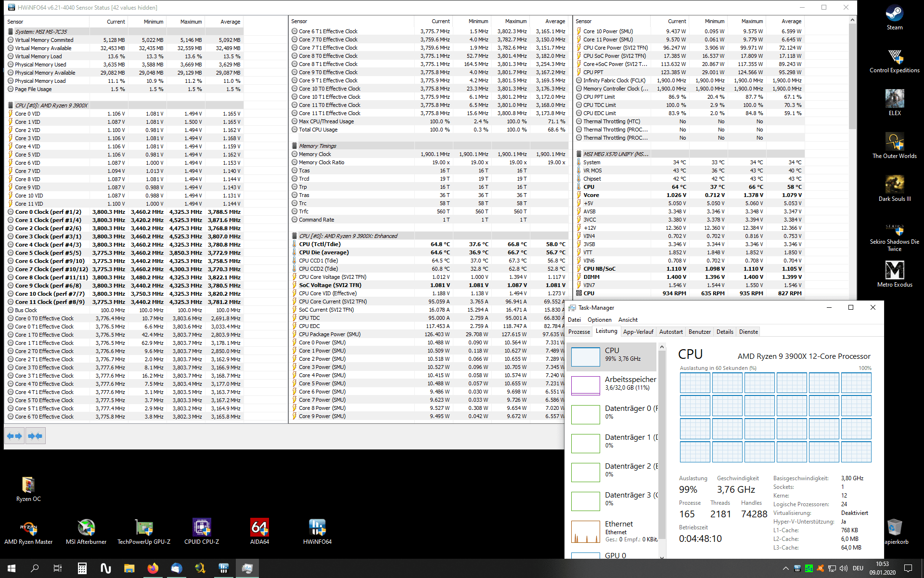Open Dark Souls III desktop shortcut

(894, 189)
